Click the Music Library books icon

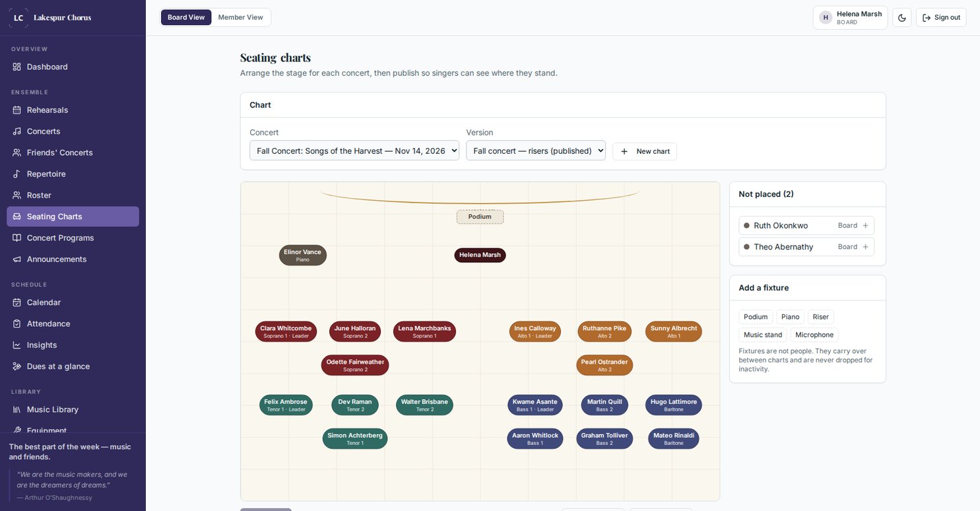(17, 409)
